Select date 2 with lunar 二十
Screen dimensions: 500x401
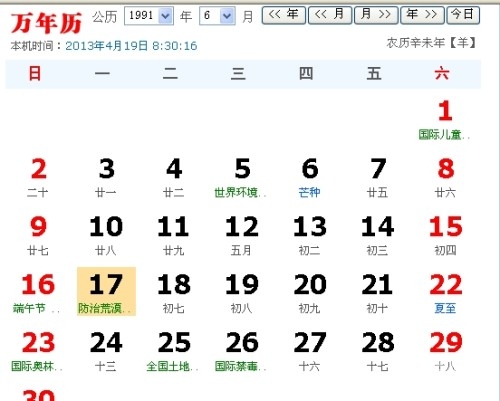pyautogui.click(x=38, y=178)
